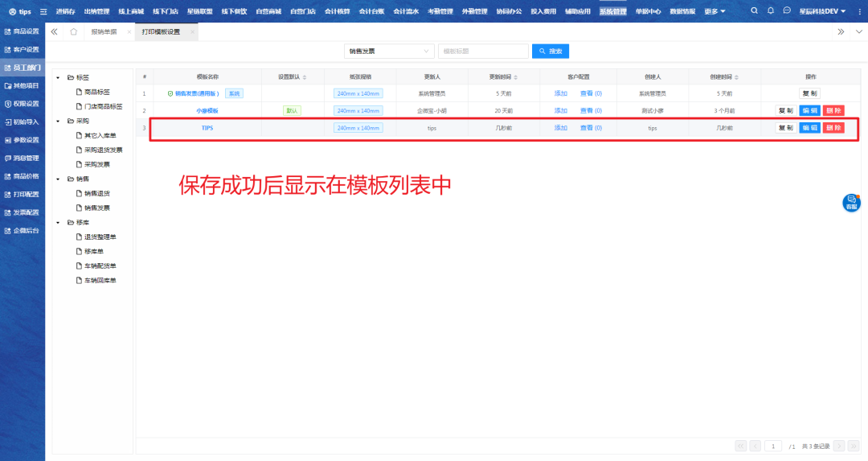This screenshot has height=461, width=868.
Task: Click the 模板标题 search input field
Action: (483, 51)
